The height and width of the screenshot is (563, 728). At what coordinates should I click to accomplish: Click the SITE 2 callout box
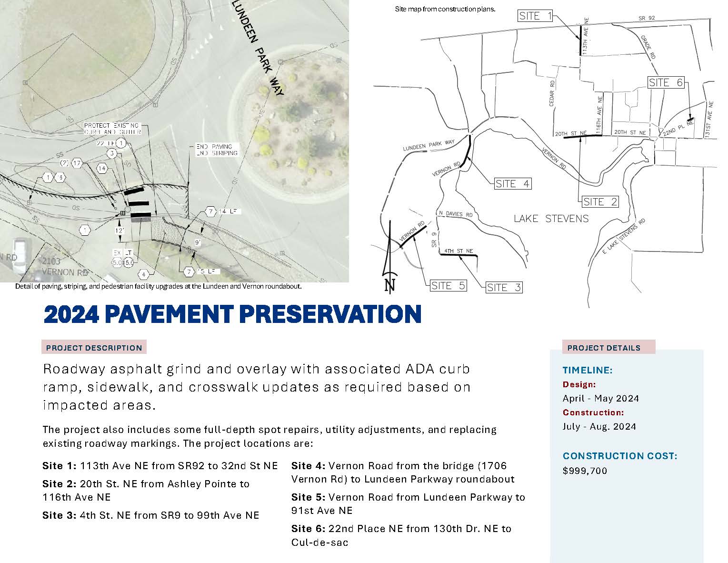point(600,202)
